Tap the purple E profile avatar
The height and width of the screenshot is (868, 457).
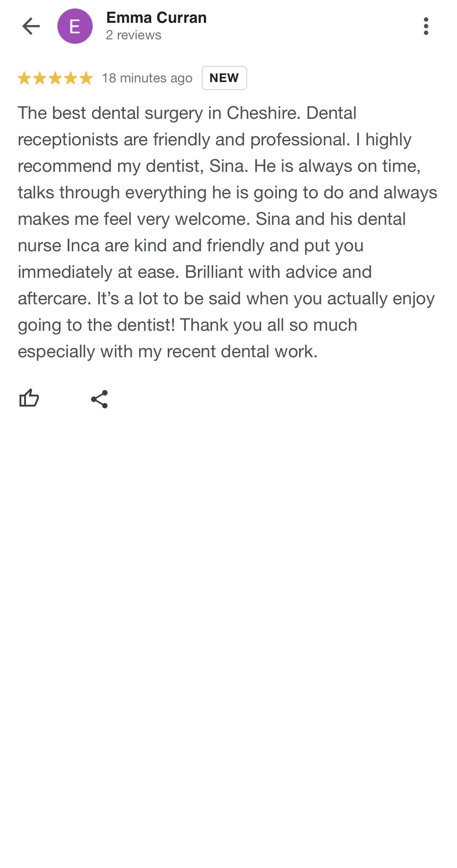75,26
